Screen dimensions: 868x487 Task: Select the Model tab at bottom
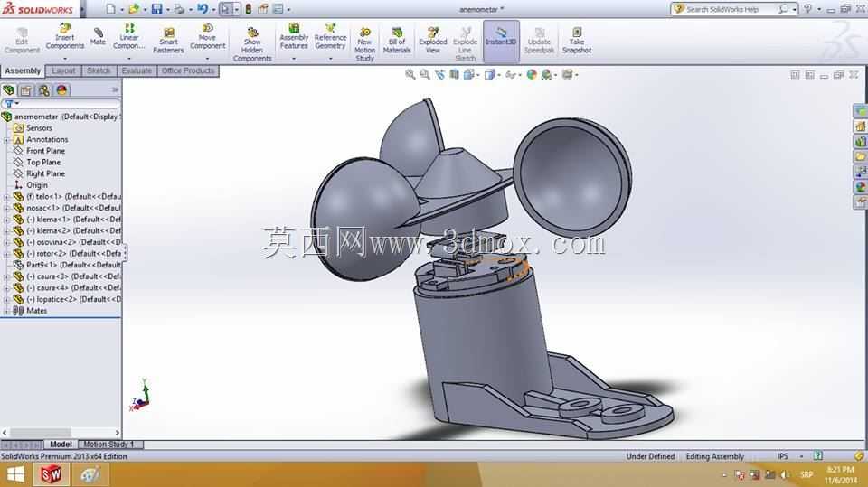pyautogui.click(x=61, y=445)
